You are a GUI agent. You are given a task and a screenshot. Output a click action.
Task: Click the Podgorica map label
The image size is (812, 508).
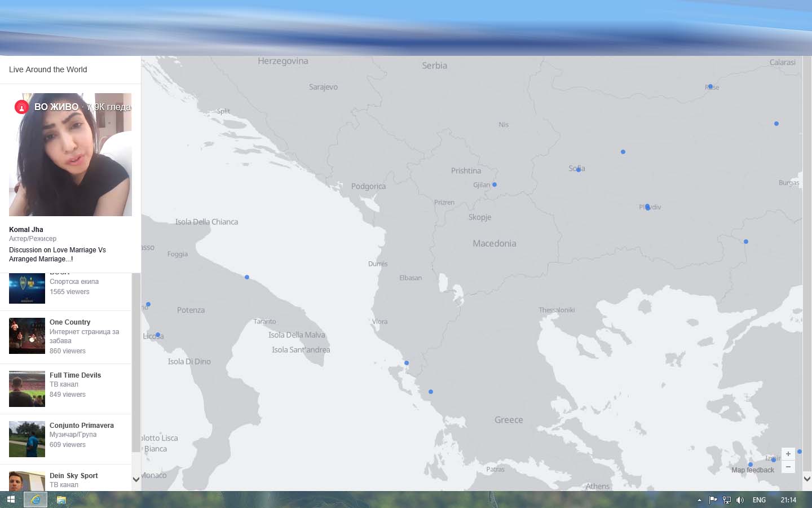pos(368,186)
